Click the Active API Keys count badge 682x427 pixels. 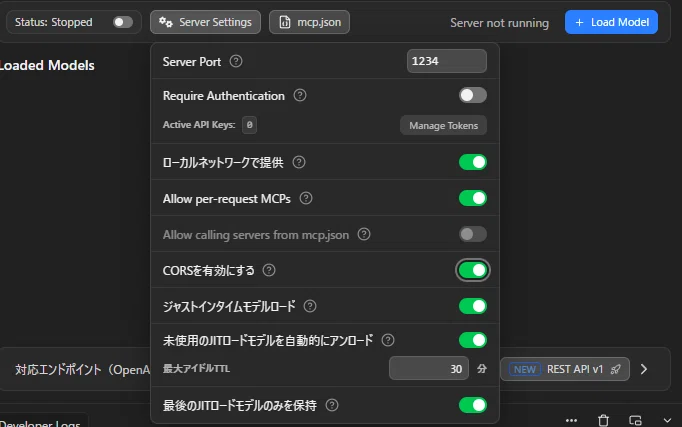click(249, 125)
